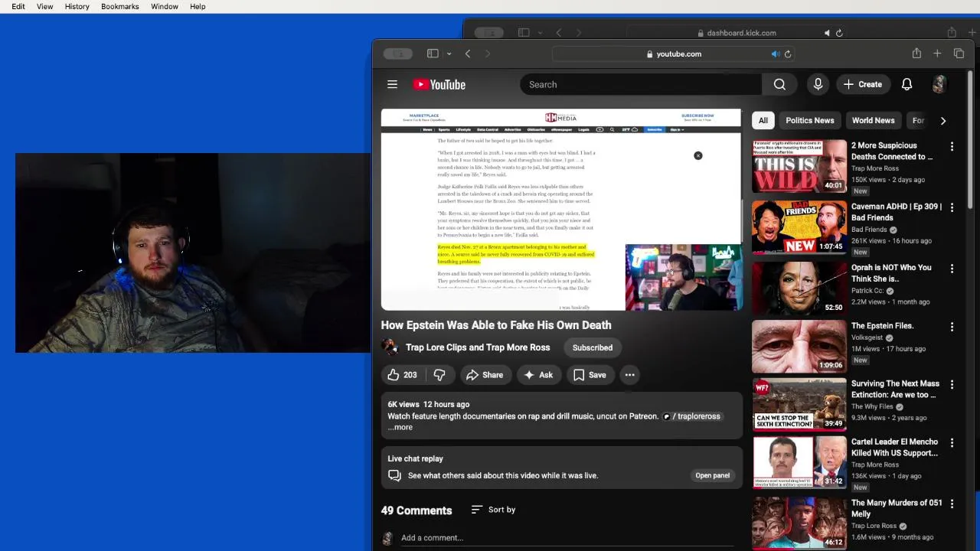Open the live chat replay panel
The image size is (980, 551).
[x=712, y=475]
